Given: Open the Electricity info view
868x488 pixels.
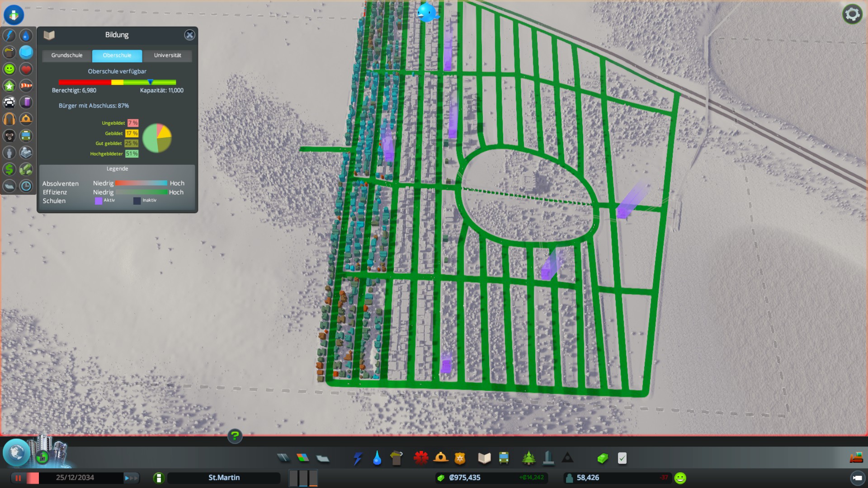Looking at the screenshot, I should pos(9,35).
